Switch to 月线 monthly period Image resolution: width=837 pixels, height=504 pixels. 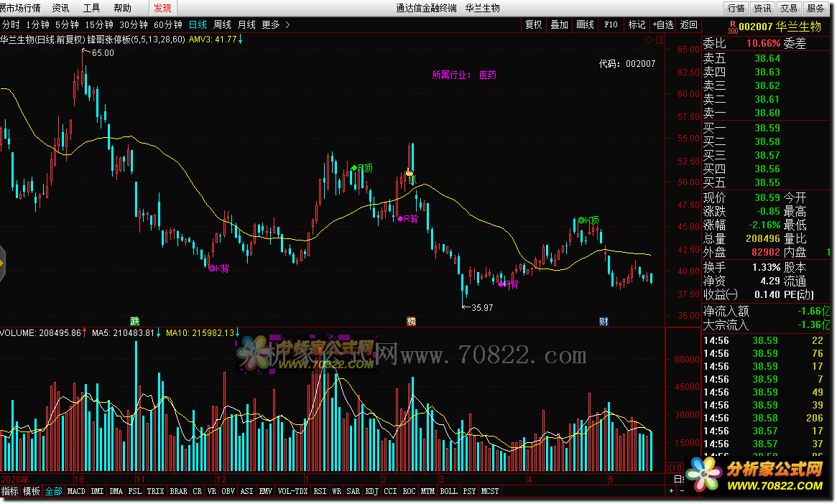(246, 24)
